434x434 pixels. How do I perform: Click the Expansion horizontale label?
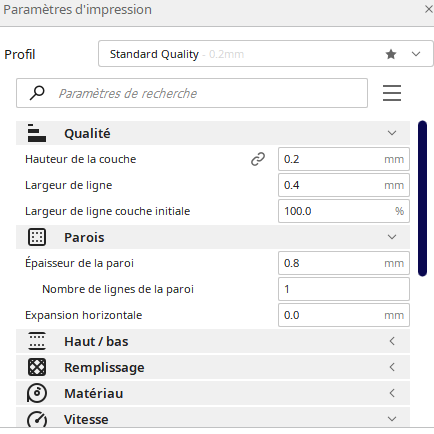coord(83,315)
